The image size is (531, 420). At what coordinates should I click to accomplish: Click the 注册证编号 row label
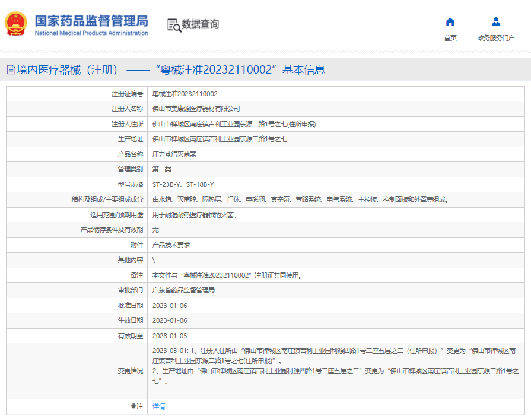pos(128,94)
